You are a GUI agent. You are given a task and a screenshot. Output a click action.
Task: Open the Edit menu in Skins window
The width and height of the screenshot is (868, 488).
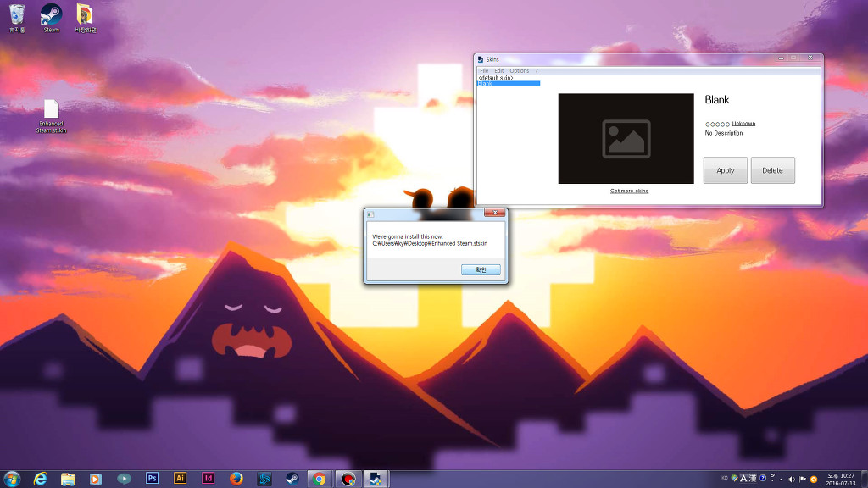(x=499, y=70)
